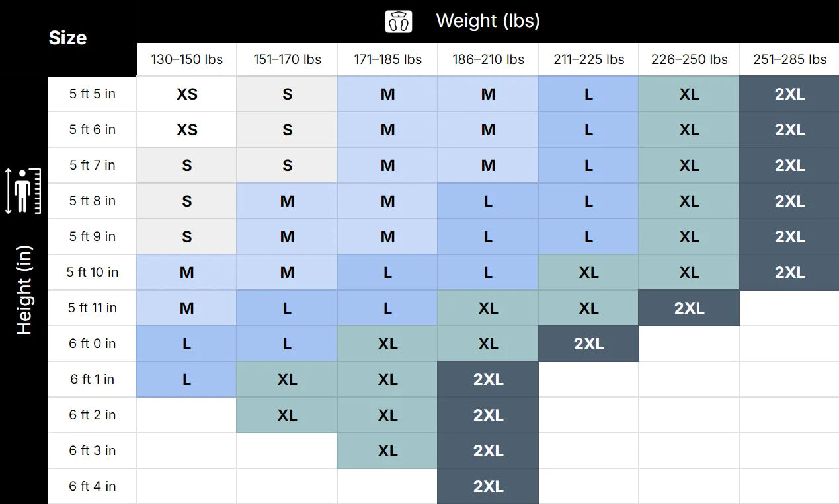
Task: Choose the S cell in 5 ft 9 in row
Action: pos(186,237)
